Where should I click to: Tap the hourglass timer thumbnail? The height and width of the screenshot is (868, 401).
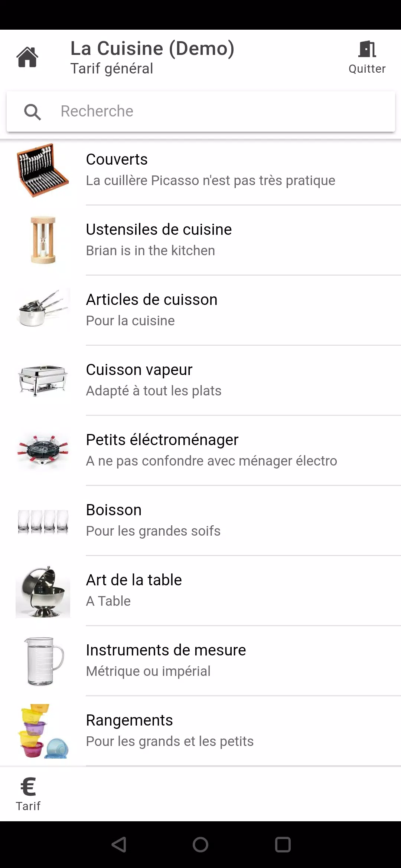point(43,240)
